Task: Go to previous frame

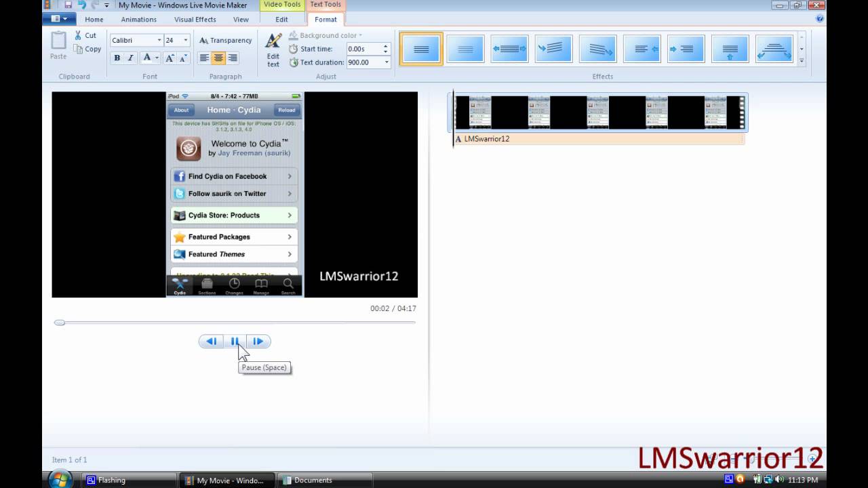Action: 211,342
